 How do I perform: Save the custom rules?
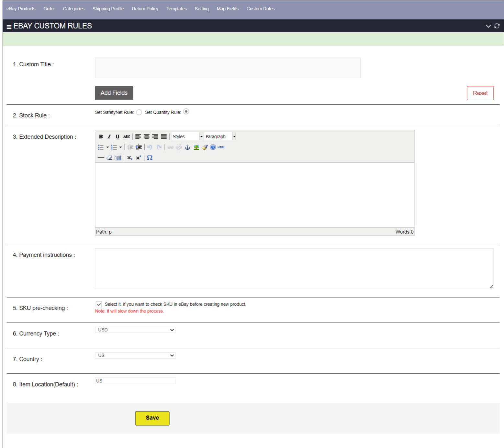pos(152,418)
